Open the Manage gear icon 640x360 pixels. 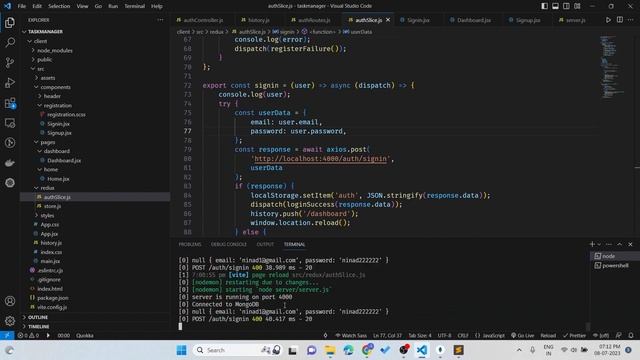click(x=10, y=321)
